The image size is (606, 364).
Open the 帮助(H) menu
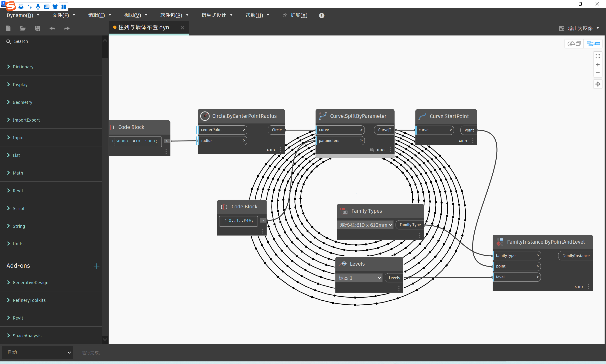(x=257, y=15)
